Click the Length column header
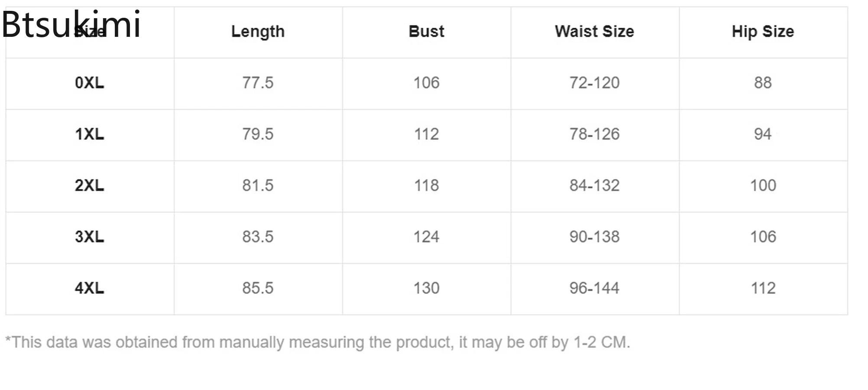 click(x=258, y=32)
